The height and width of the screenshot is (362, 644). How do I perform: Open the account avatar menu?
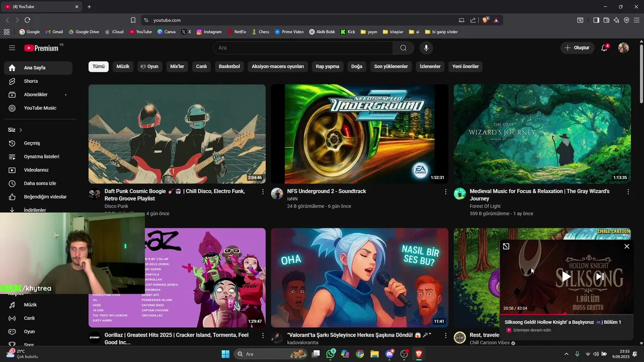pos(623,48)
